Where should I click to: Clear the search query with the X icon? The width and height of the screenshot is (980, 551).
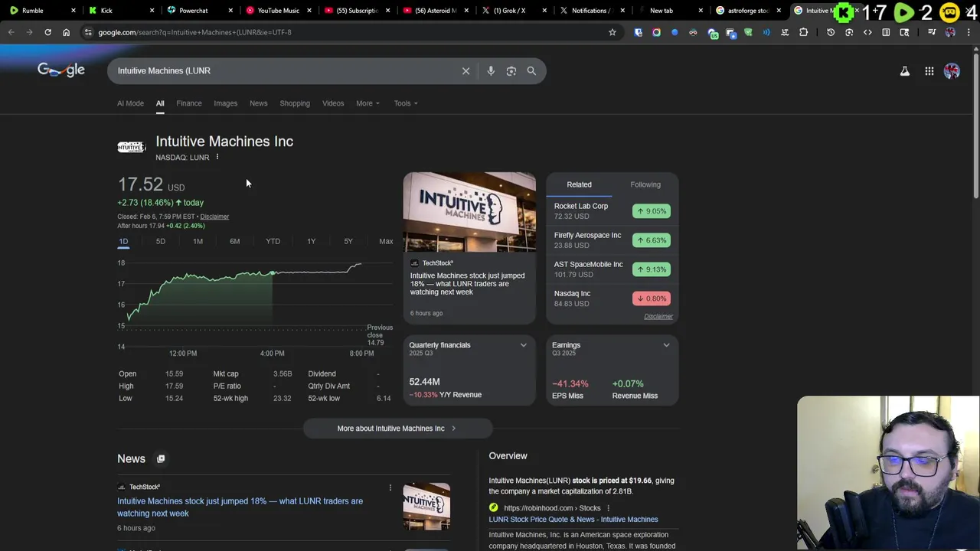(x=465, y=71)
